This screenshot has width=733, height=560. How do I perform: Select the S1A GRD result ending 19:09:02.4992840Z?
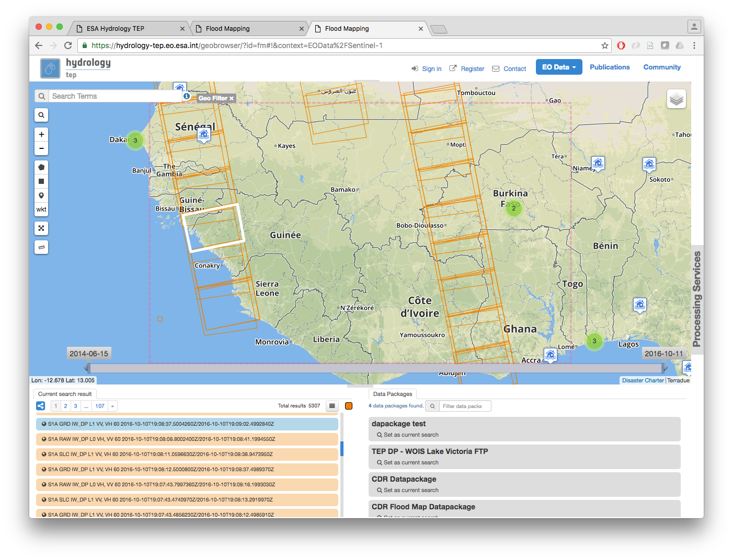[187, 424]
